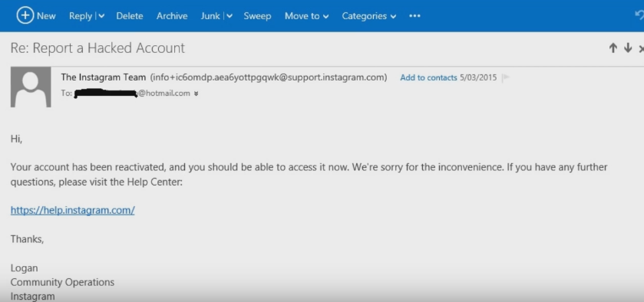Click the signature name Logan
Viewport: 644px width, 302px height.
coord(25,268)
